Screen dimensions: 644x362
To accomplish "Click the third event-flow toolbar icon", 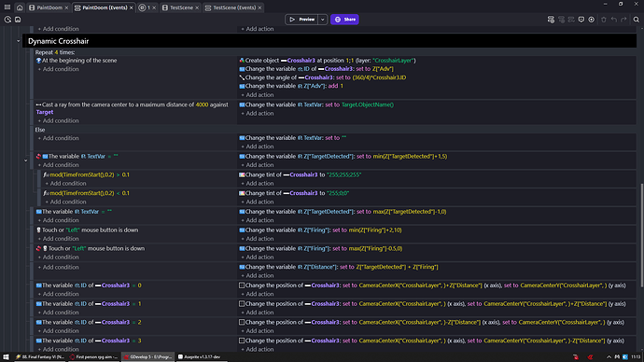I will [571, 20].
